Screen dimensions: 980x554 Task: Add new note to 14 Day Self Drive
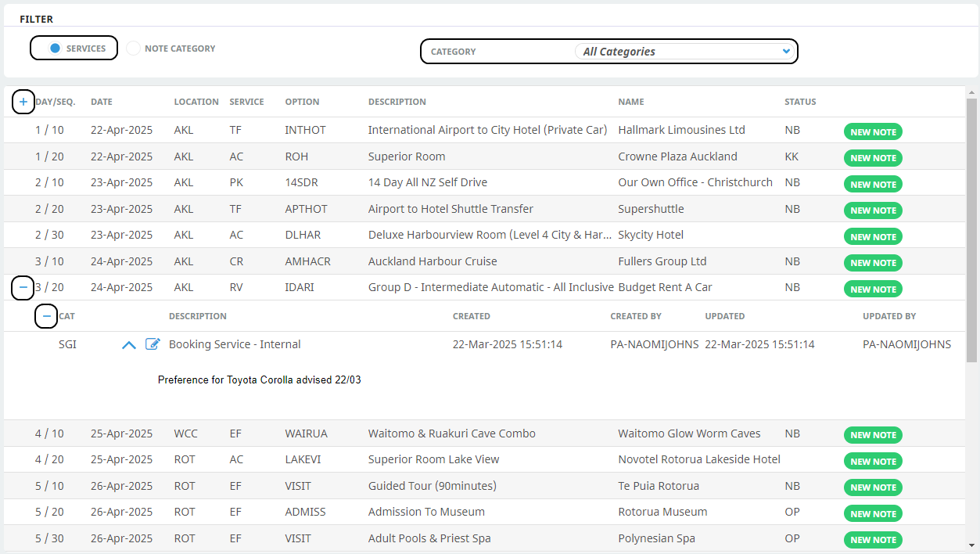click(x=873, y=185)
